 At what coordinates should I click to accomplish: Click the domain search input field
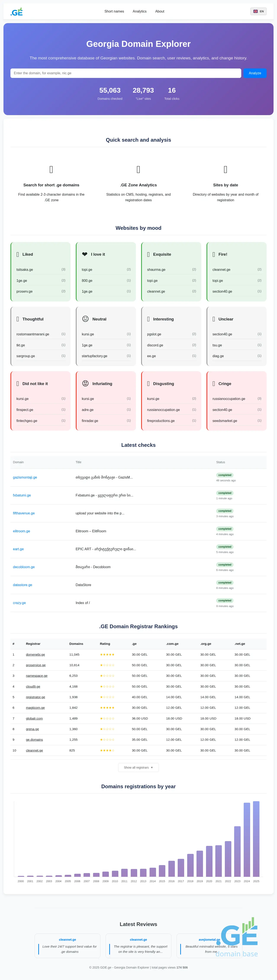click(x=125, y=73)
